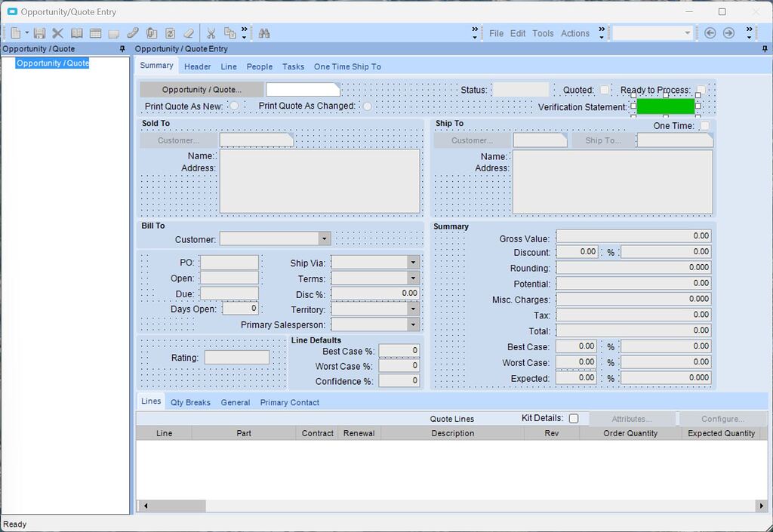Open the Actions menu
Viewport: 773px width, 532px height.
(574, 33)
